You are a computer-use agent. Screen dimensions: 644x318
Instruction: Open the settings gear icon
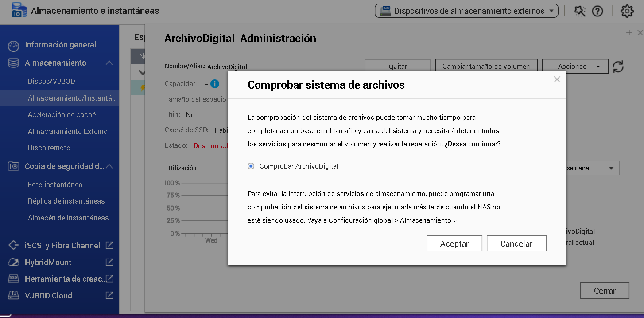pyautogui.click(x=627, y=11)
